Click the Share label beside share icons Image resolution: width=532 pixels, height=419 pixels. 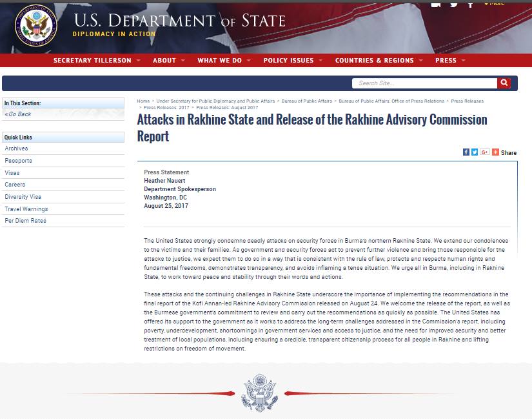[509, 152]
